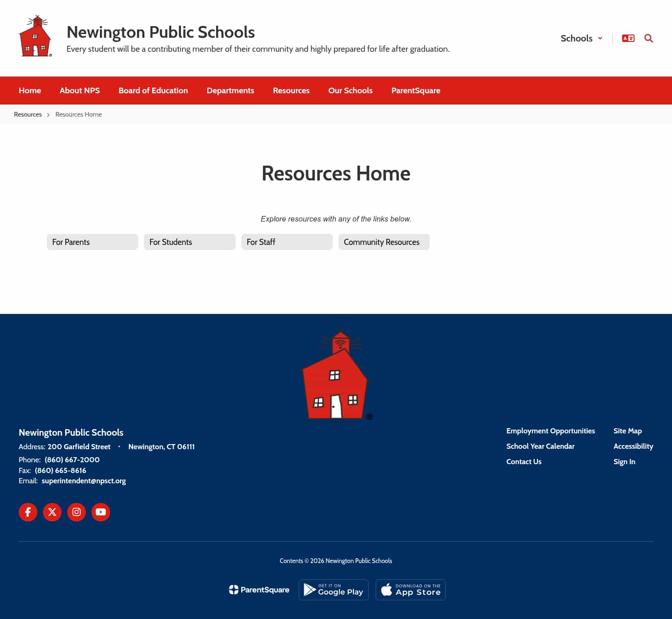Click the Resources breadcrumb link
672x619 pixels.
pyautogui.click(x=28, y=114)
